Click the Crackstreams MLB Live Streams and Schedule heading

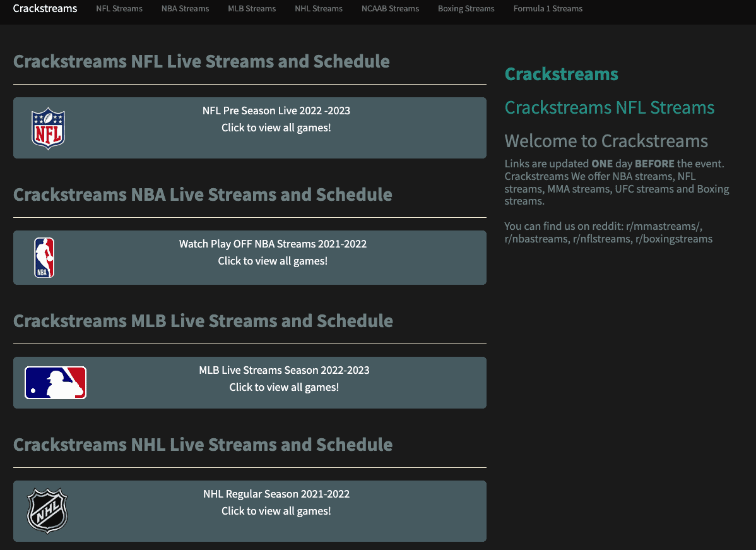203,321
